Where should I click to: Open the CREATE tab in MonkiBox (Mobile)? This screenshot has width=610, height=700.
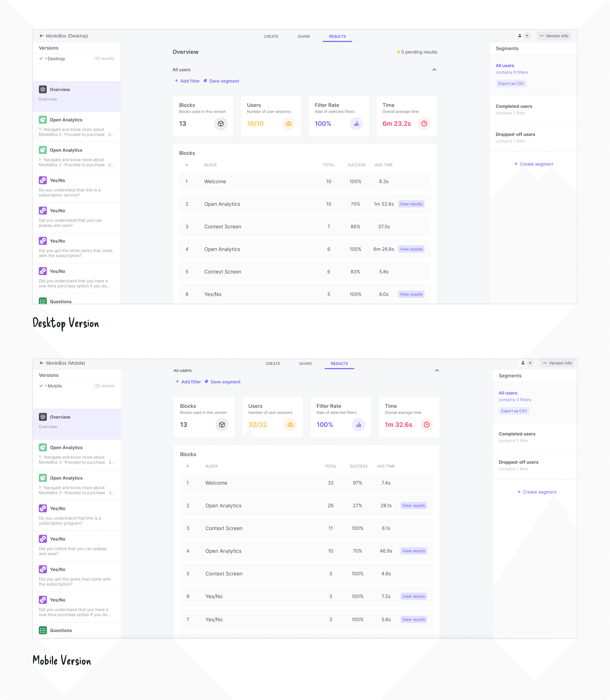(x=273, y=364)
